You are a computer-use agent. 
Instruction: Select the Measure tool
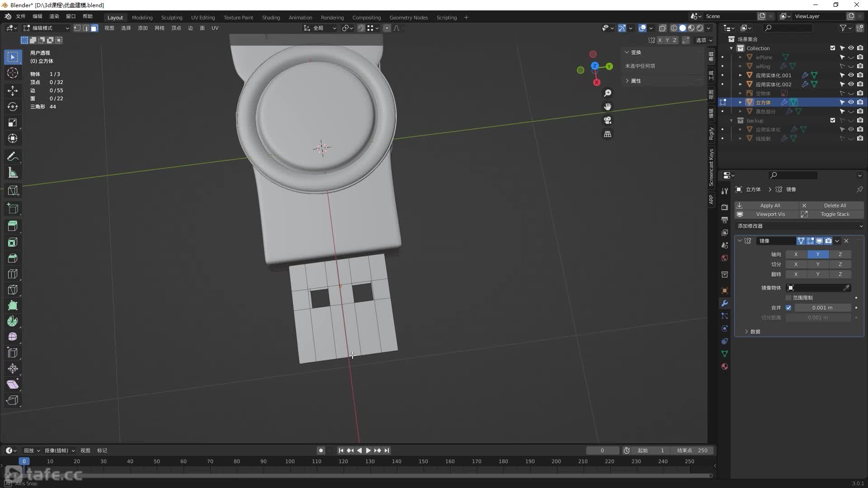[13, 173]
